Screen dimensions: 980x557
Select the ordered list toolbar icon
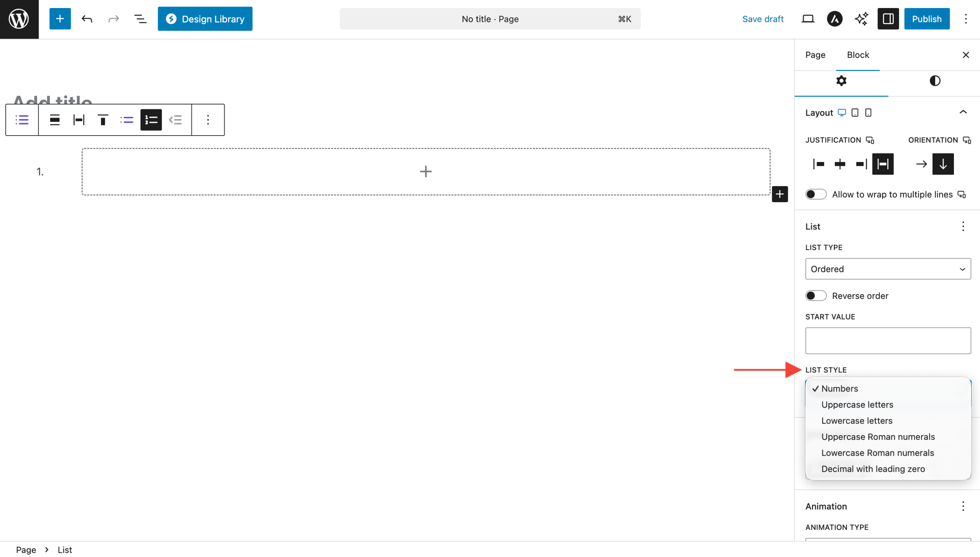tap(151, 120)
